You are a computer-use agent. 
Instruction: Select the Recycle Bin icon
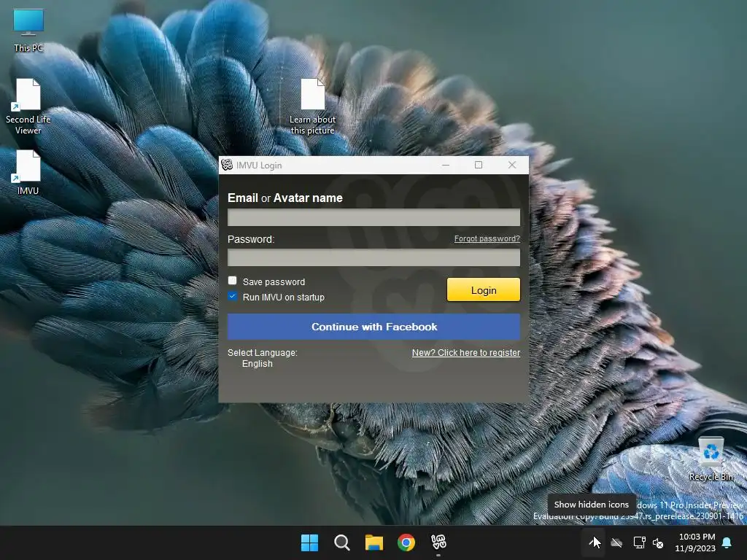click(x=711, y=458)
